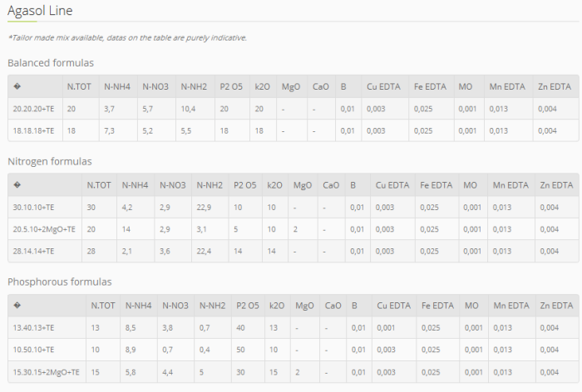Click the 15.30.15+2MgO+TE row label
The image size is (582, 392).
pos(44,371)
